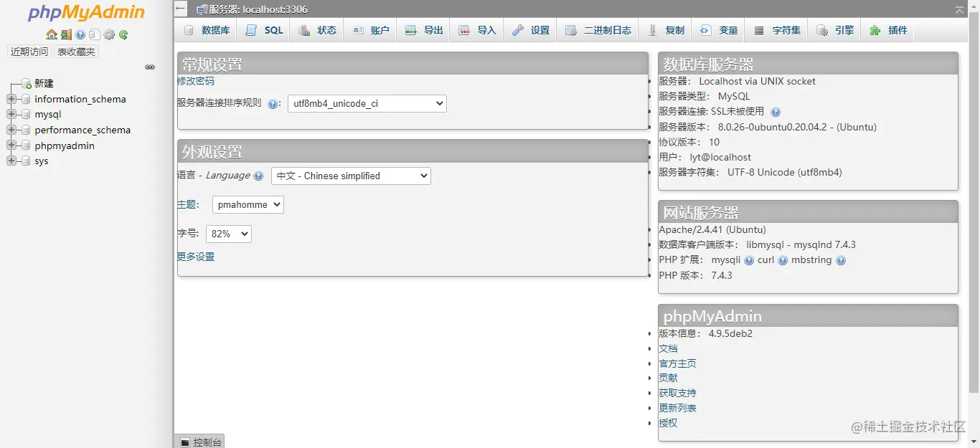Open the 二进制日志 tab
980x448 pixels.
click(598, 30)
